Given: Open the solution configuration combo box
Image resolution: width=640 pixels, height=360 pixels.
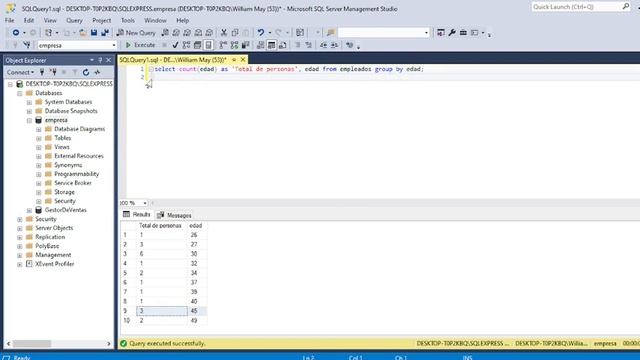Looking at the screenshot, I should (384, 33).
